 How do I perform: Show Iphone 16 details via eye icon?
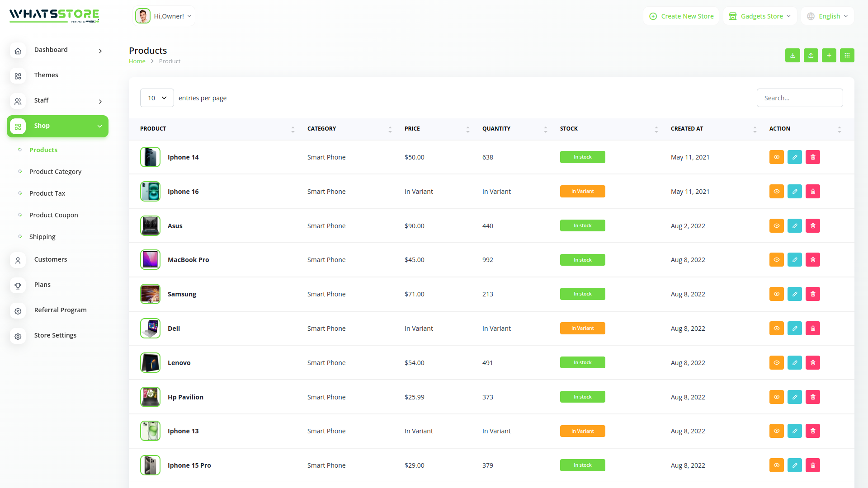(x=776, y=191)
